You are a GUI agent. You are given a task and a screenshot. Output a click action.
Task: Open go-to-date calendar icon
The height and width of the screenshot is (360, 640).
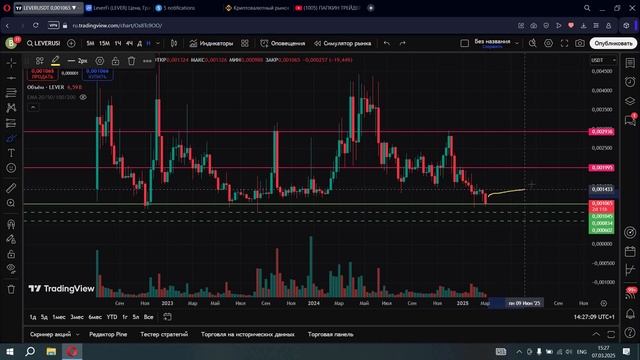pyautogui.click(x=167, y=317)
